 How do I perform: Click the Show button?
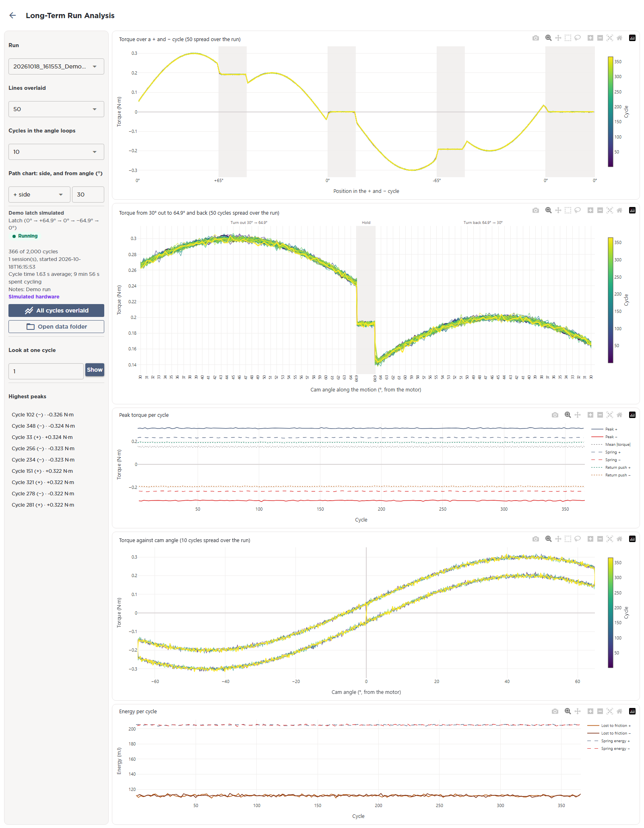[x=95, y=370]
